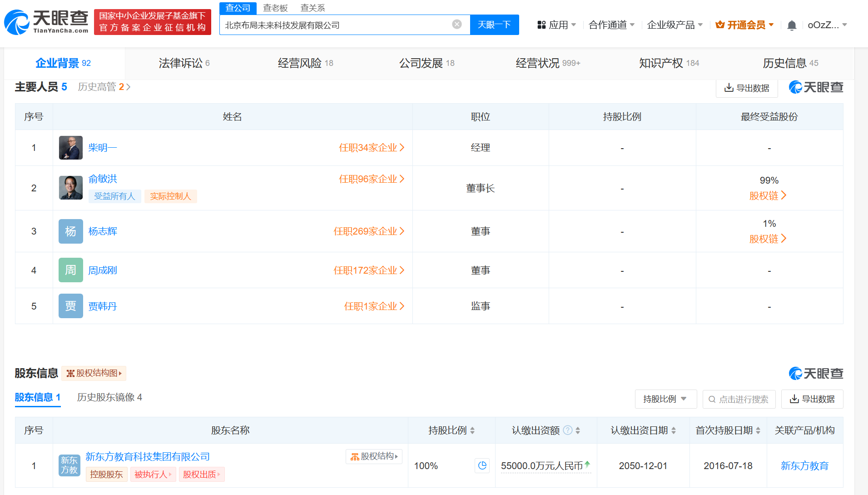
Task: Open 股权链 for the 1% share
Action: 768,239
